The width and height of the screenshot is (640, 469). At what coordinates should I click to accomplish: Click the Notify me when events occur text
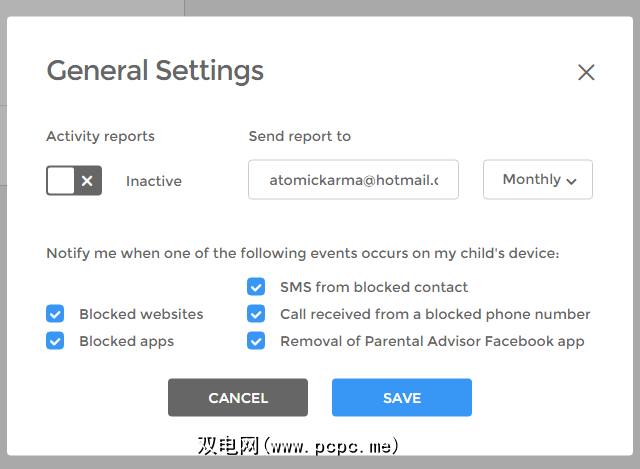(302, 253)
